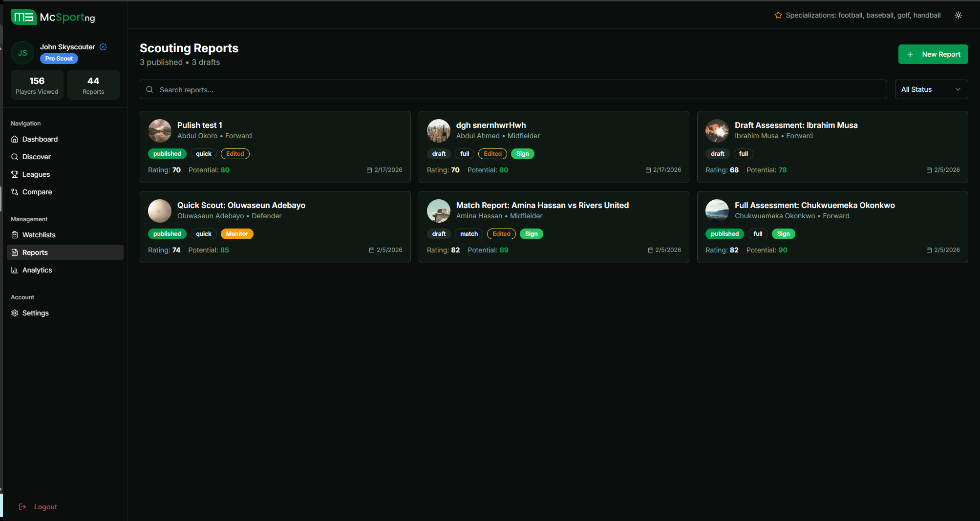Click the New Report button
This screenshot has height=521, width=980.
click(x=933, y=54)
